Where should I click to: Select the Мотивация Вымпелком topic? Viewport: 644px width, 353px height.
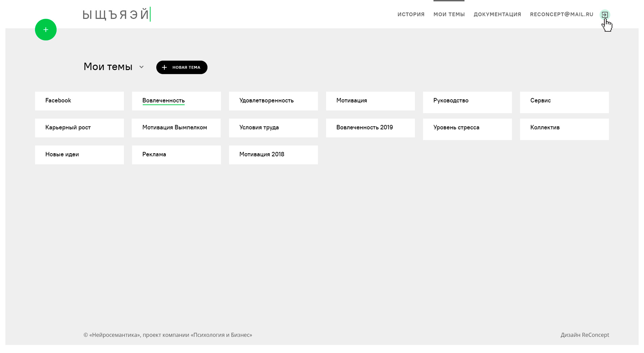176,128
